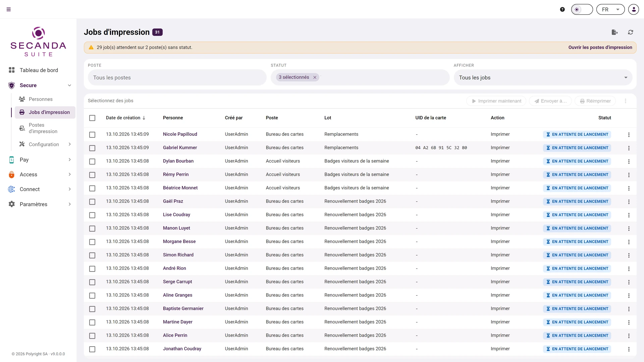Check the select-all jobs checkbox
This screenshot has width=644, height=362.
coord(92,118)
